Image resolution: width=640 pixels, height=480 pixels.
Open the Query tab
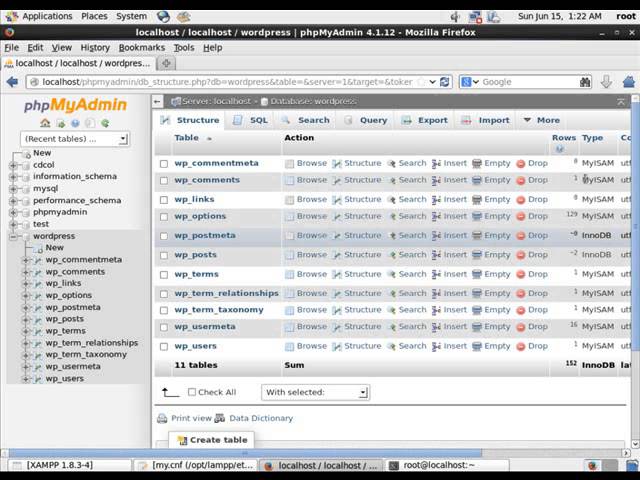365,120
